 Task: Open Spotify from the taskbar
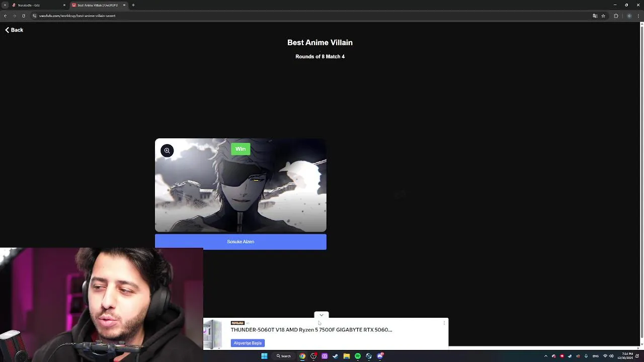pyautogui.click(x=358, y=356)
